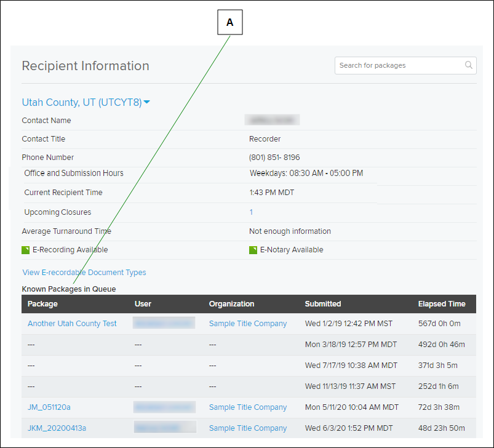The width and height of the screenshot is (494, 448).
Task: Open View E-recordable Document Types
Action: tap(84, 272)
